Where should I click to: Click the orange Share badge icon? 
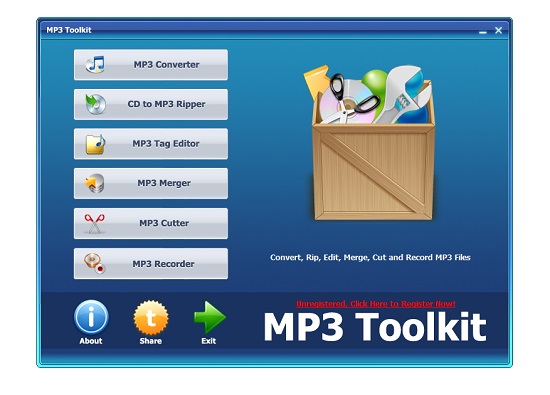(151, 318)
